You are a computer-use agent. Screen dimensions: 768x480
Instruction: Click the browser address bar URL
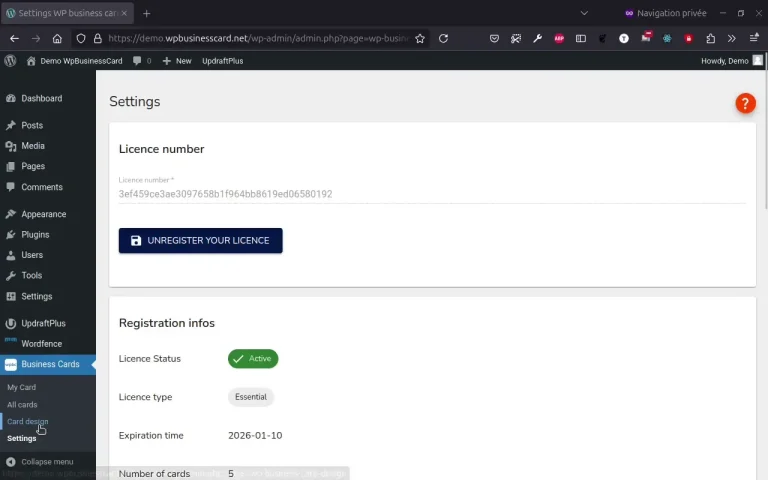pos(258,38)
